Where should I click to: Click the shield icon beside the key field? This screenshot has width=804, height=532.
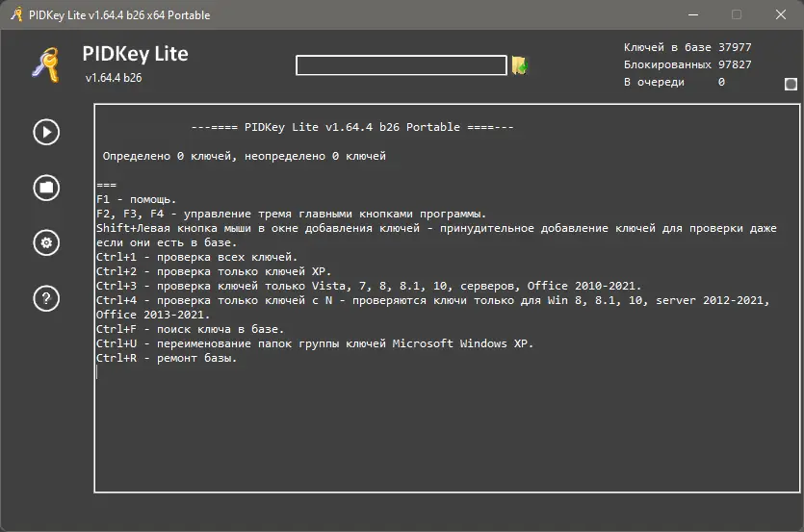coord(519,65)
